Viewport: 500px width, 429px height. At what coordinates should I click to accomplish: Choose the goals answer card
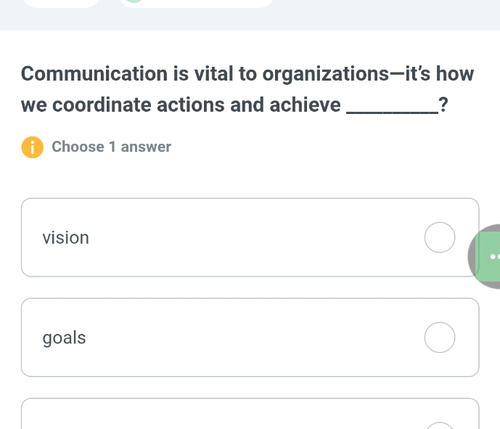(x=250, y=337)
